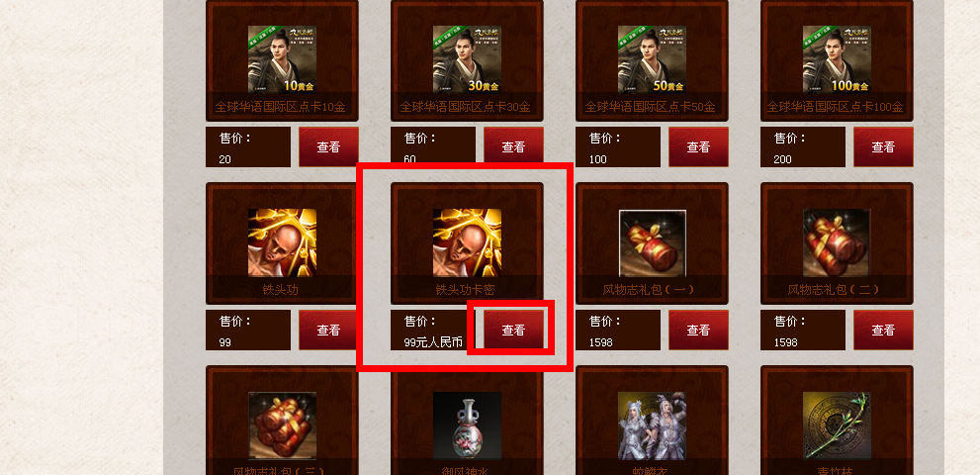
Task: Select the 蛟鳞衣 armor icon
Action: point(652,427)
